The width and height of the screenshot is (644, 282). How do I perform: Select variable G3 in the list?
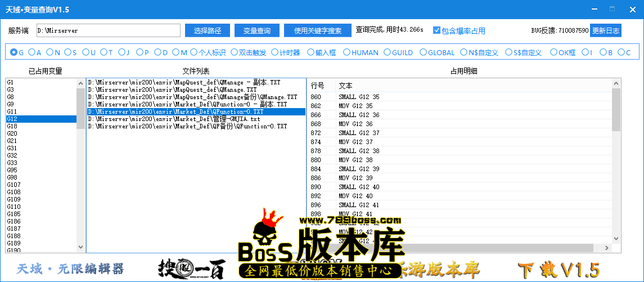41,89
